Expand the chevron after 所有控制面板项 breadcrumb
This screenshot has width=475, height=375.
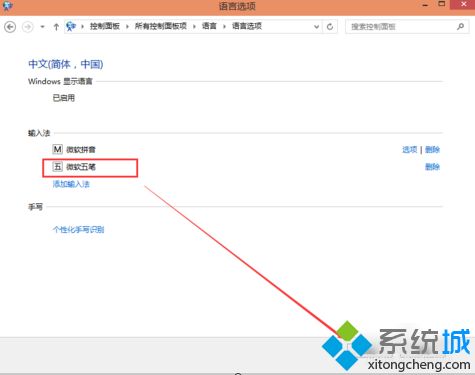[x=194, y=26]
